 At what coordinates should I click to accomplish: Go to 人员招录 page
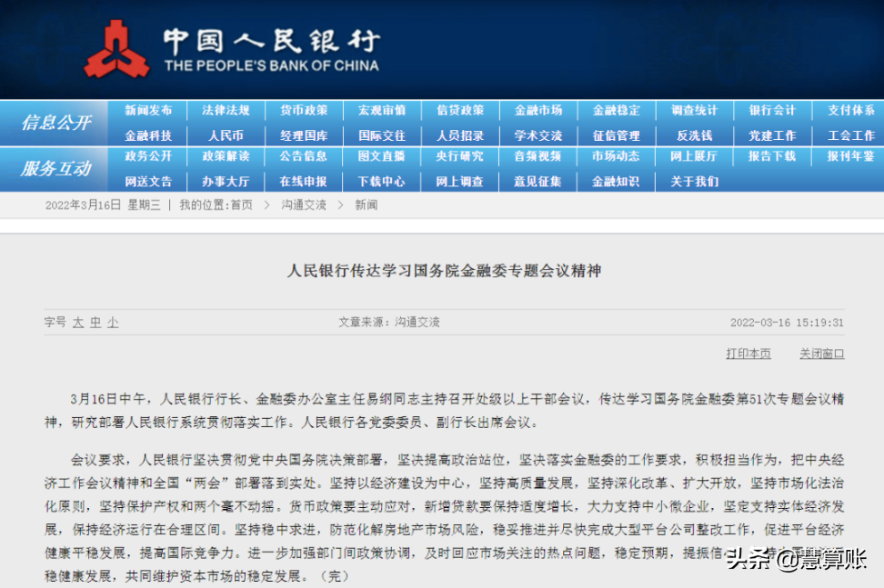[460, 135]
